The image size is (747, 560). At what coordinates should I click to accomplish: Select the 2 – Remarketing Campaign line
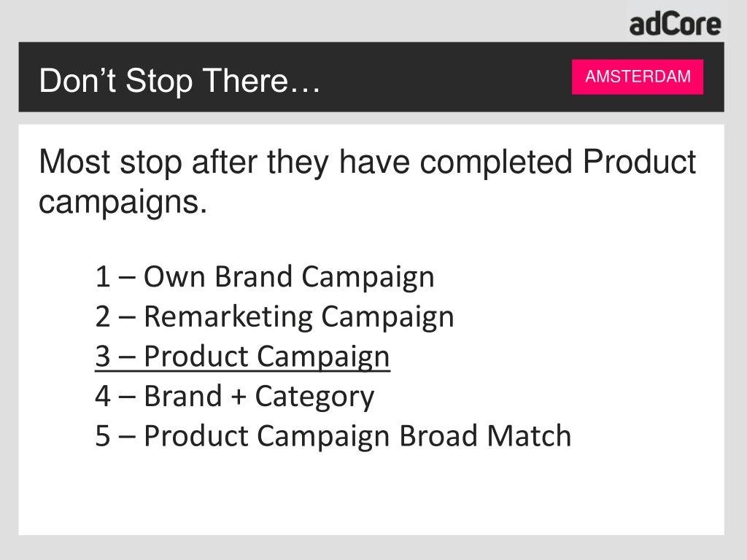(x=274, y=317)
